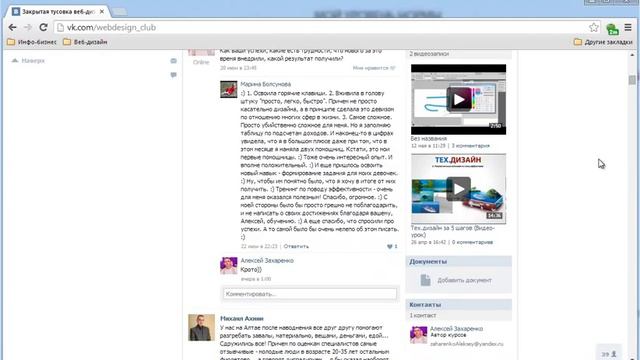Click the speech-bubble icon in left column

(x=173, y=75)
